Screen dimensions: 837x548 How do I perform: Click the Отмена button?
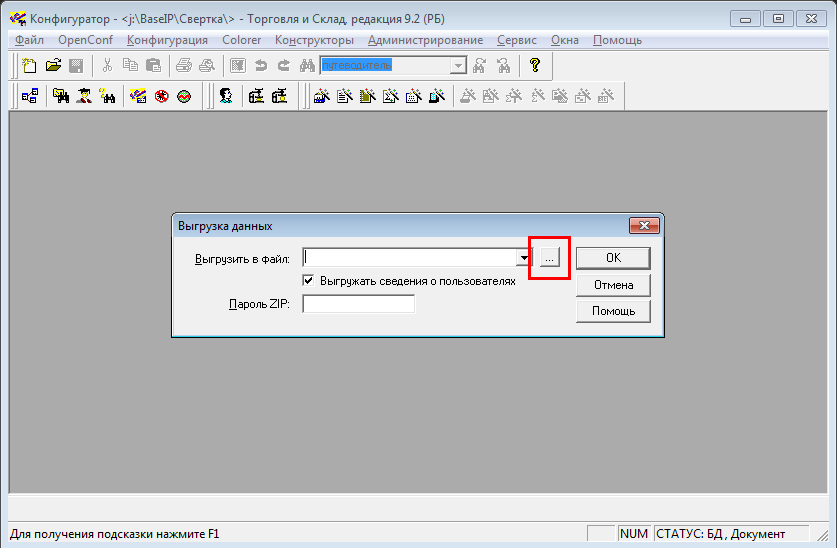pos(613,285)
